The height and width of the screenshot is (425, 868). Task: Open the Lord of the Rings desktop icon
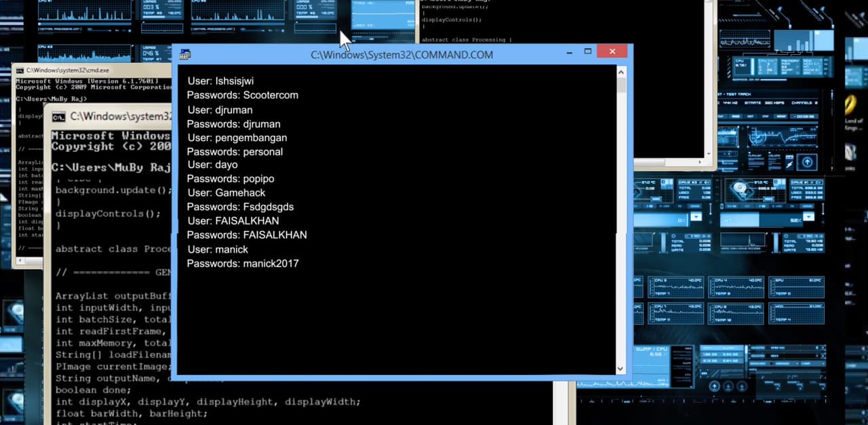click(852, 108)
